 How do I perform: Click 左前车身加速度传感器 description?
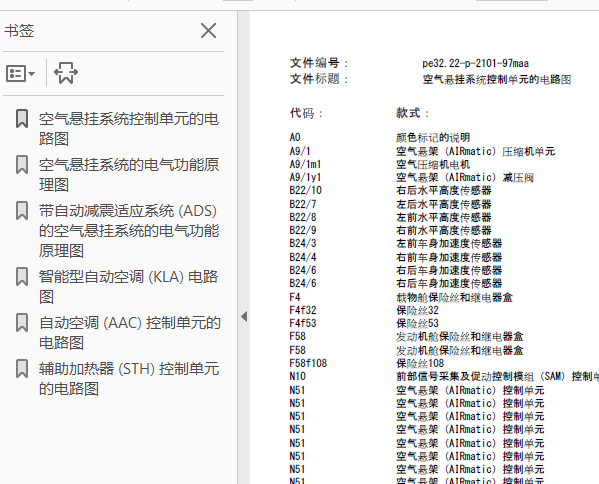click(449, 243)
